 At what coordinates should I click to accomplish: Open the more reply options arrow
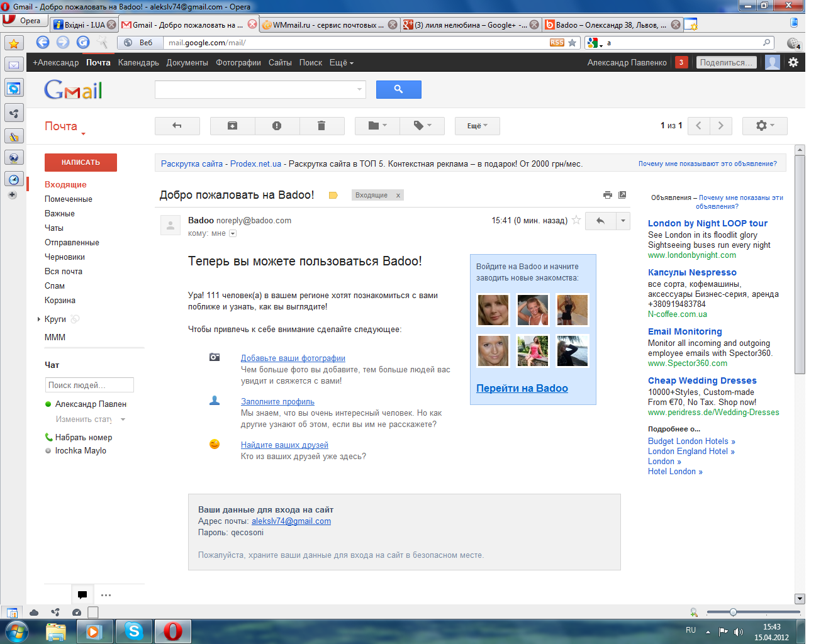click(623, 221)
